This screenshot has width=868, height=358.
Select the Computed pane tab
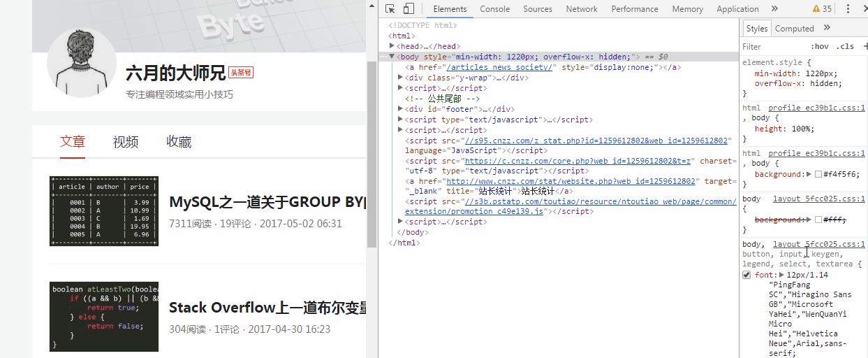[x=795, y=28]
